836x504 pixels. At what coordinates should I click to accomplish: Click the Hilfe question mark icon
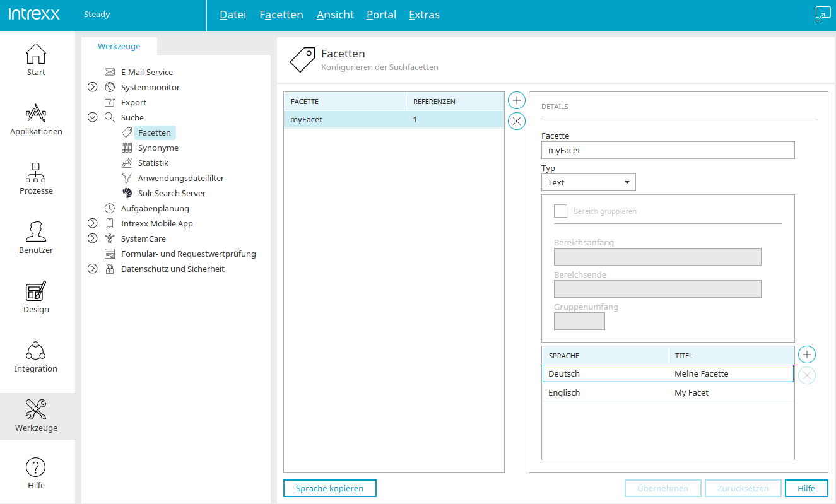(36, 467)
